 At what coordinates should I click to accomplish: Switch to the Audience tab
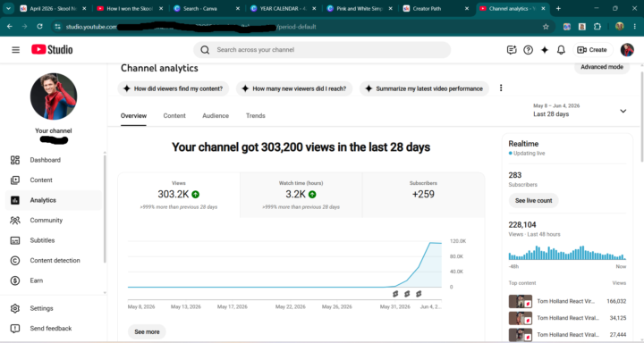[x=216, y=116]
